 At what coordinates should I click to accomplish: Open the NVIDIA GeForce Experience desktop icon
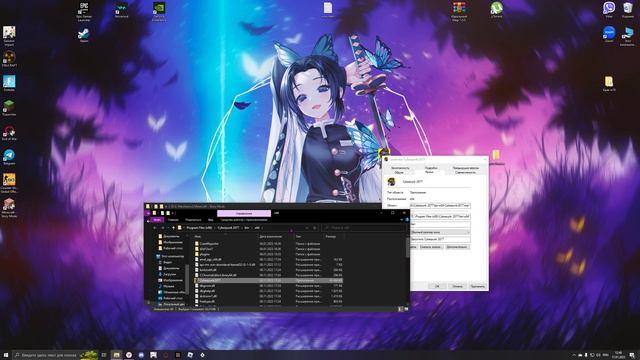click(x=159, y=11)
